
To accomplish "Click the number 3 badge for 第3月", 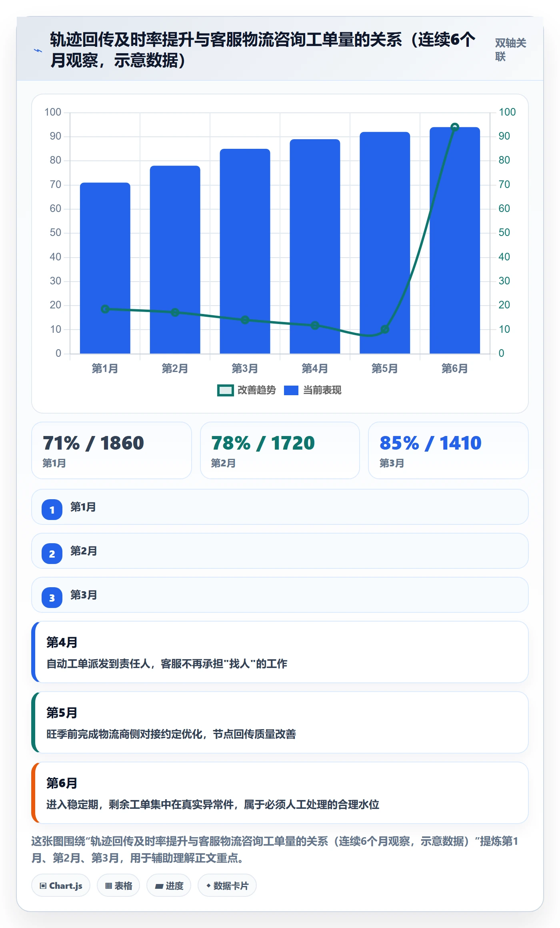I will [x=52, y=598].
